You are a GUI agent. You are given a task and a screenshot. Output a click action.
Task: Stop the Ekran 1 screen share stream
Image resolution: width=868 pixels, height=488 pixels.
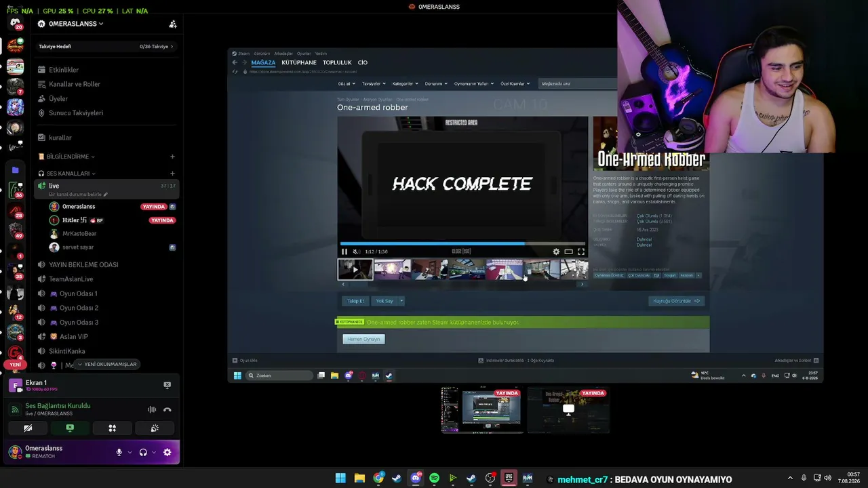(x=167, y=385)
